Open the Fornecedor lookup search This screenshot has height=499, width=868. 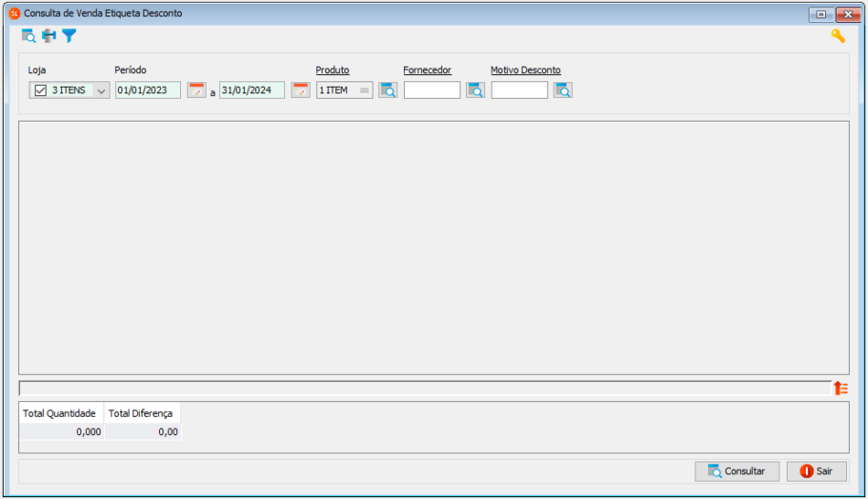pyautogui.click(x=475, y=90)
